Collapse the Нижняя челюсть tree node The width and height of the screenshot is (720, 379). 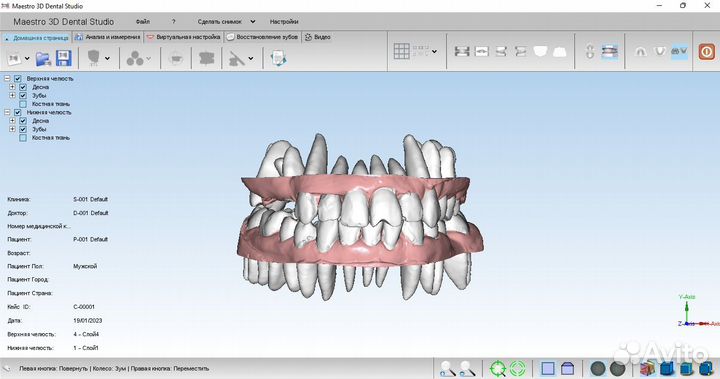7,112
